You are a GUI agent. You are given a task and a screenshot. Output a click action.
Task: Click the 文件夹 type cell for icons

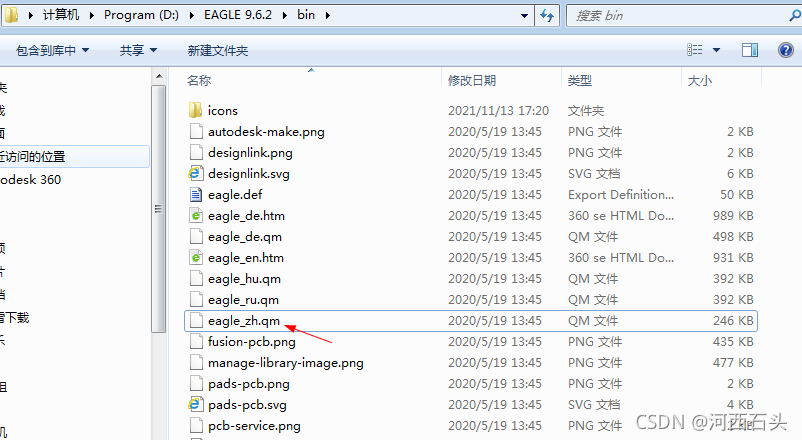(586, 111)
